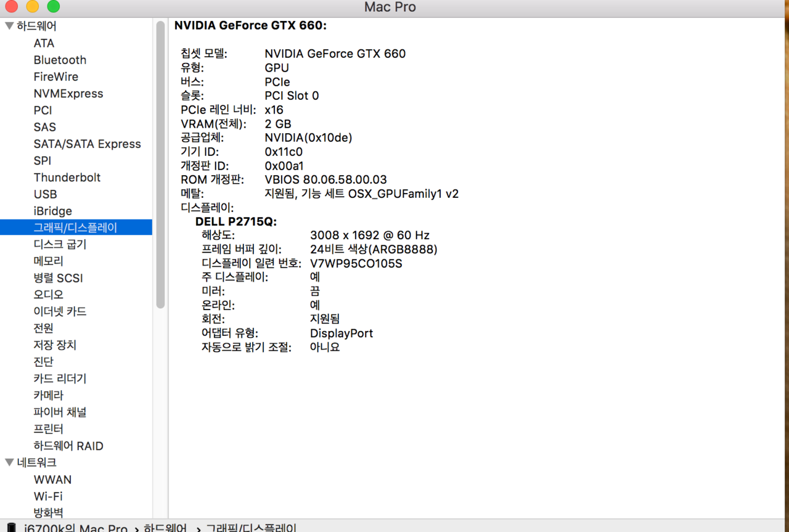The image size is (789, 532).
Task: Open the Wi-Fi category
Action: [x=48, y=496]
